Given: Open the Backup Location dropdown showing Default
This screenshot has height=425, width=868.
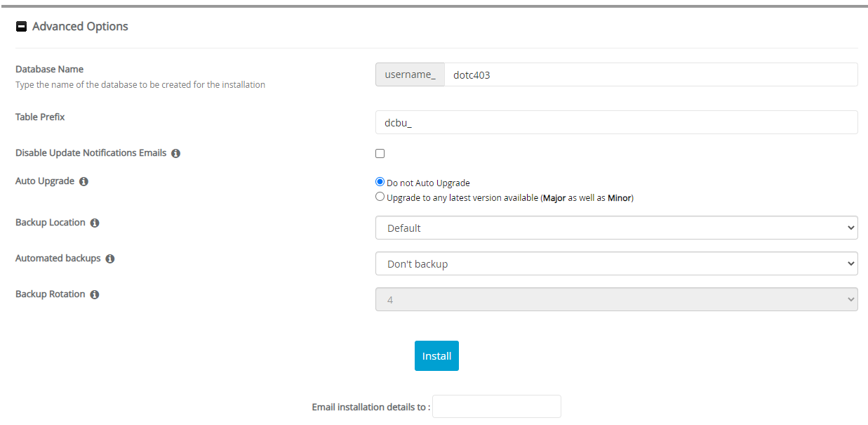Looking at the screenshot, I should (616, 228).
